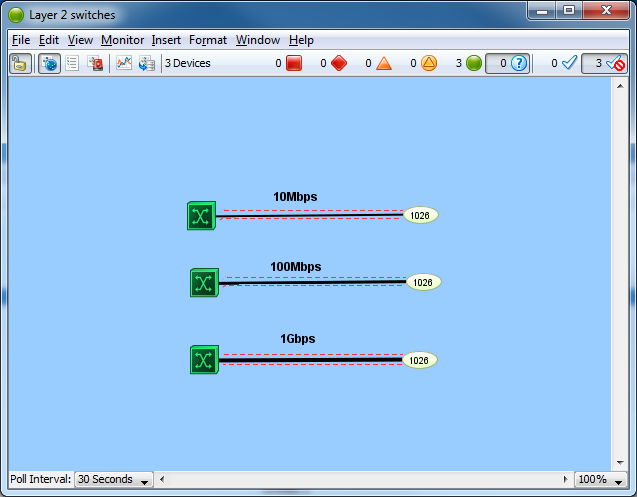Open the Poll Interval 30 Seconds dropdown

114,480
